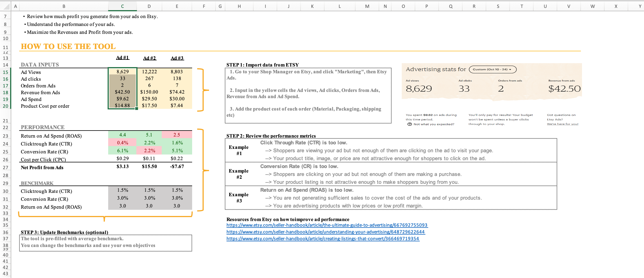Image resolution: width=644 pixels, height=278 pixels.
Task: Click the Return on Ad Spend (ROAS) performance label
Action: coord(51,136)
